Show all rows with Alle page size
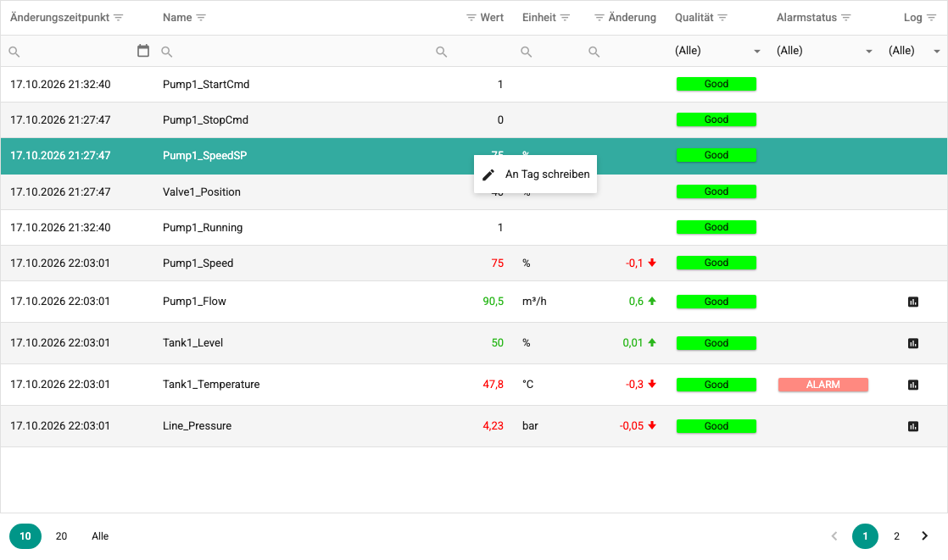 click(100, 535)
